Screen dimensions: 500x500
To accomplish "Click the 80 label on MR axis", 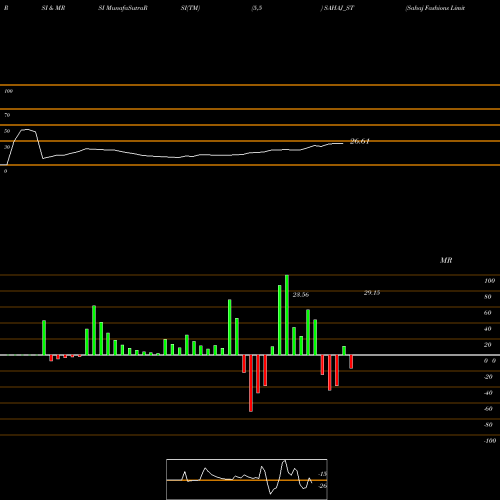I will point(488,297).
